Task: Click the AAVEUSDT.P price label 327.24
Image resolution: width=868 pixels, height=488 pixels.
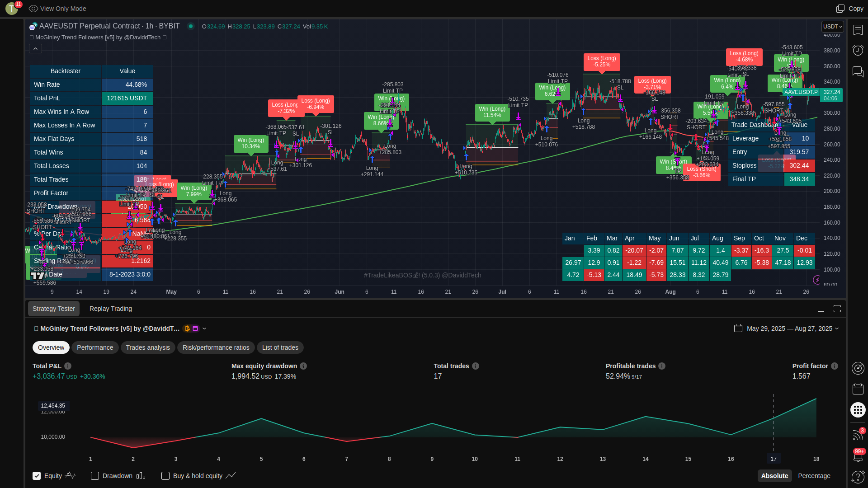Action: tap(832, 92)
